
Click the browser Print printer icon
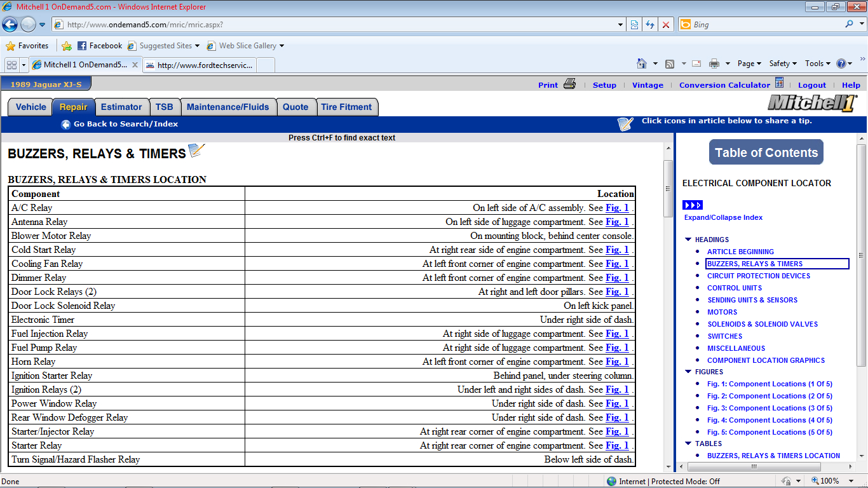[x=714, y=64]
